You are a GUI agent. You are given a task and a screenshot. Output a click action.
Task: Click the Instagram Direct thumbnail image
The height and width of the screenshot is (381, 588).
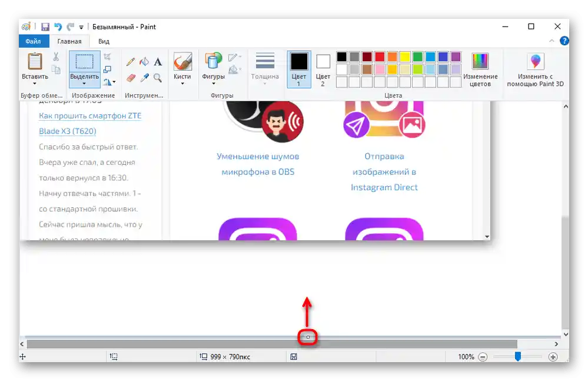[x=384, y=120]
